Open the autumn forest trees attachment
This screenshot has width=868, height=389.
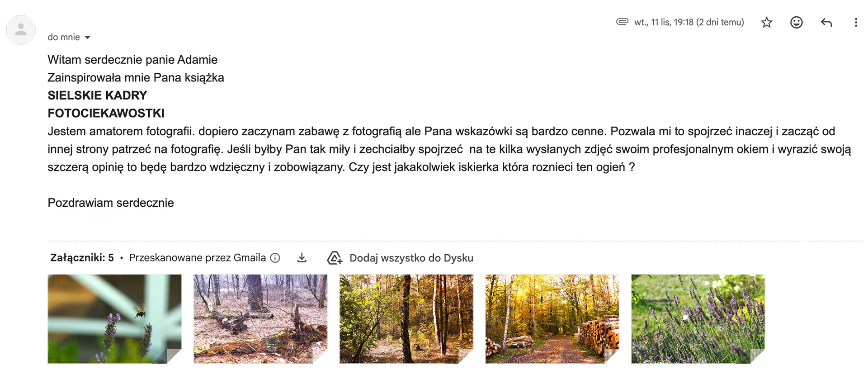pyautogui.click(x=406, y=319)
